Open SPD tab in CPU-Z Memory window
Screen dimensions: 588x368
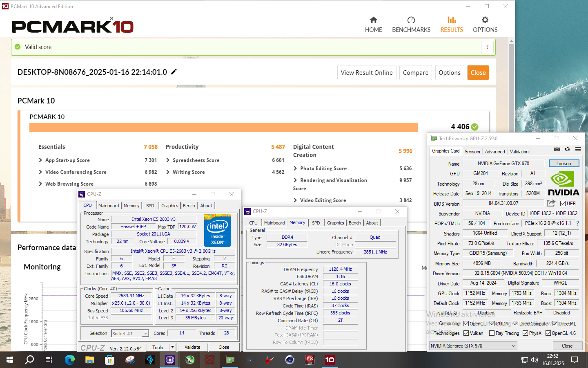pyautogui.click(x=316, y=223)
